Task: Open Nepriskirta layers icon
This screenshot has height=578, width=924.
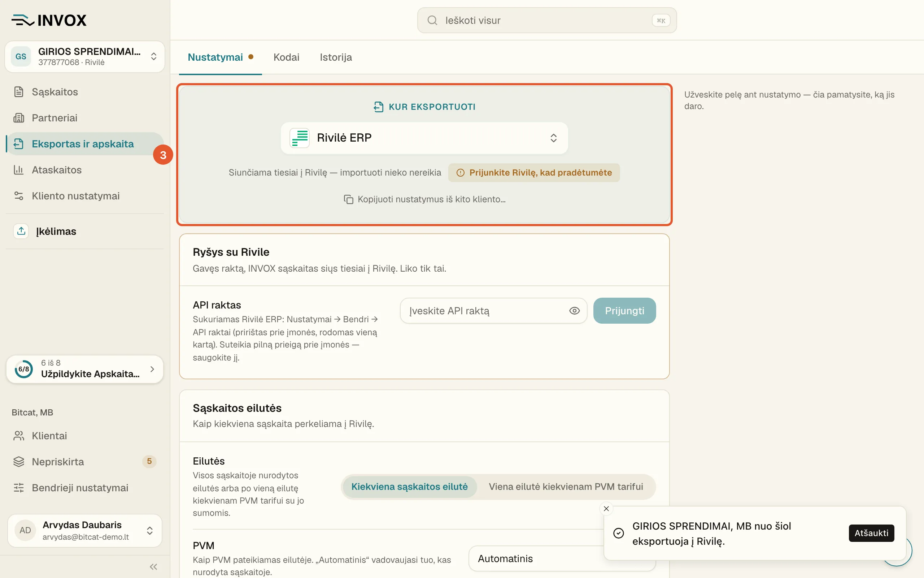Action: pyautogui.click(x=19, y=462)
